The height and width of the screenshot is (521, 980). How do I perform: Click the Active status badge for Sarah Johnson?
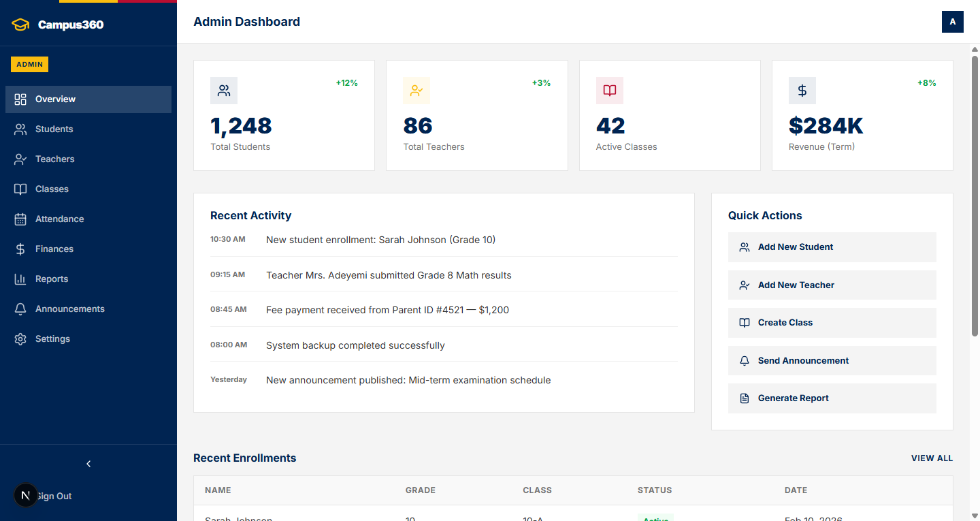(x=655, y=519)
